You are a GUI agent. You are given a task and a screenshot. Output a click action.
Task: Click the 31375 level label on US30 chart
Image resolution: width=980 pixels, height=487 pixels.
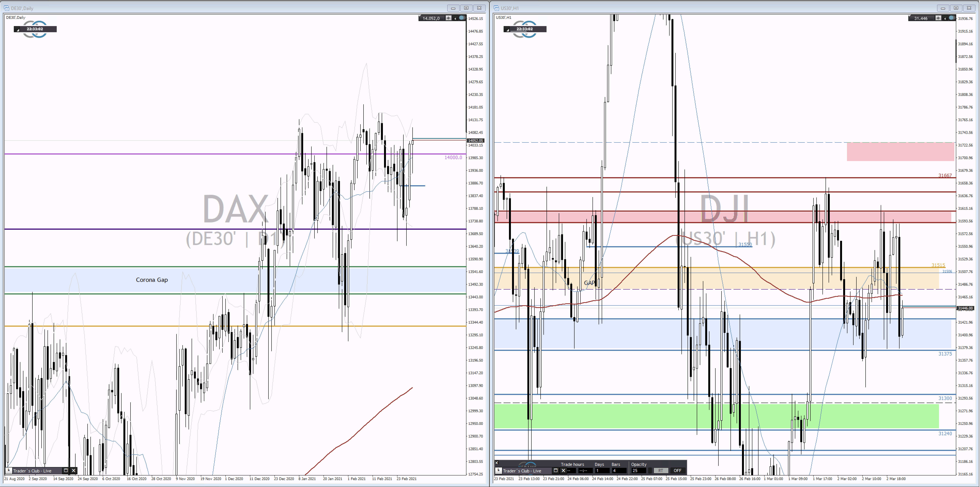(945, 354)
